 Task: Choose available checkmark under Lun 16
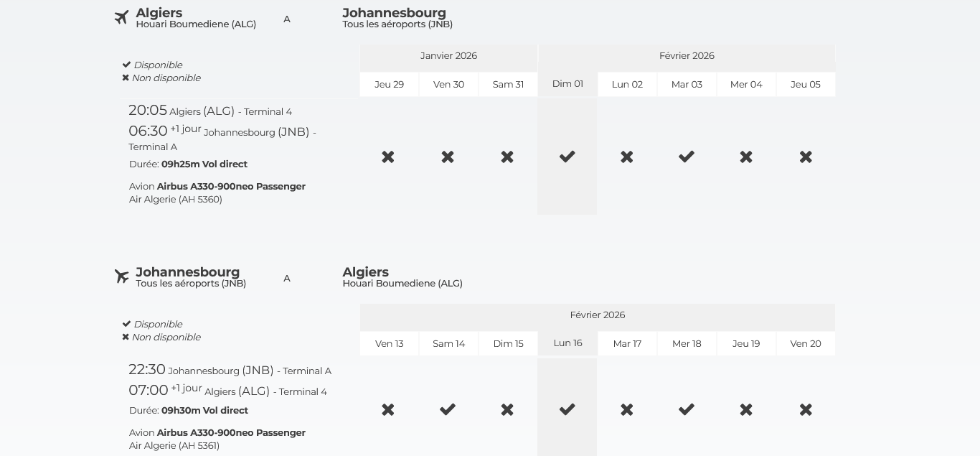click(567, 409)
